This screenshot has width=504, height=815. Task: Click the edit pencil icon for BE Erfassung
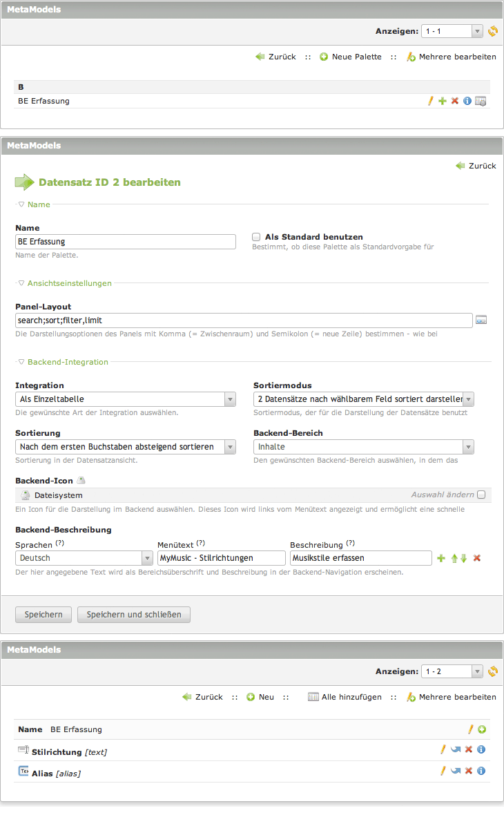pyautogui.click(x=430, y=101)
